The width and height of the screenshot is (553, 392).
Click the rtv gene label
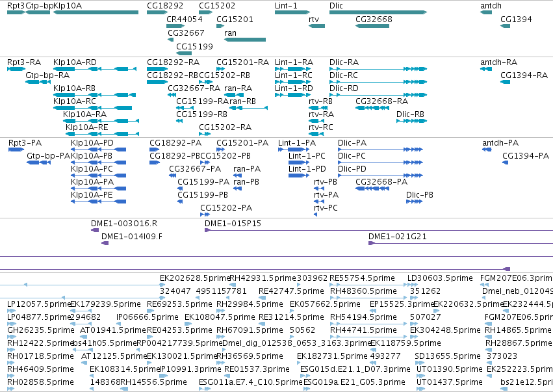coord(314,20)
